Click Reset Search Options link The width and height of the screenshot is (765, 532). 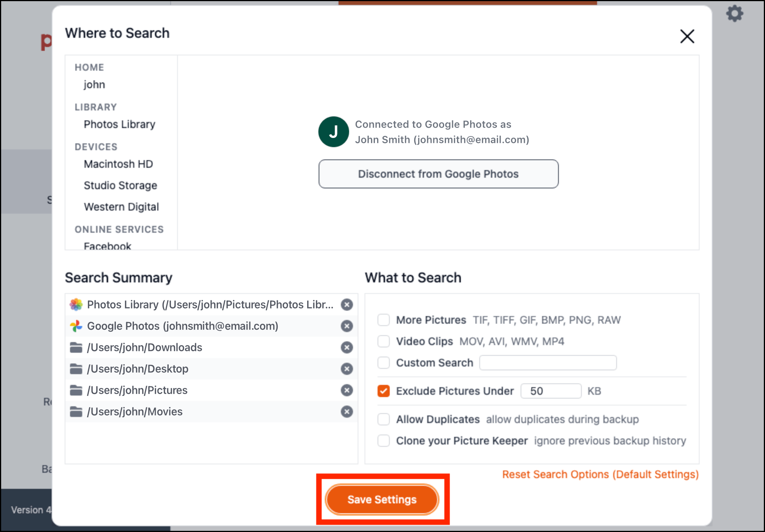coord(600,474)
